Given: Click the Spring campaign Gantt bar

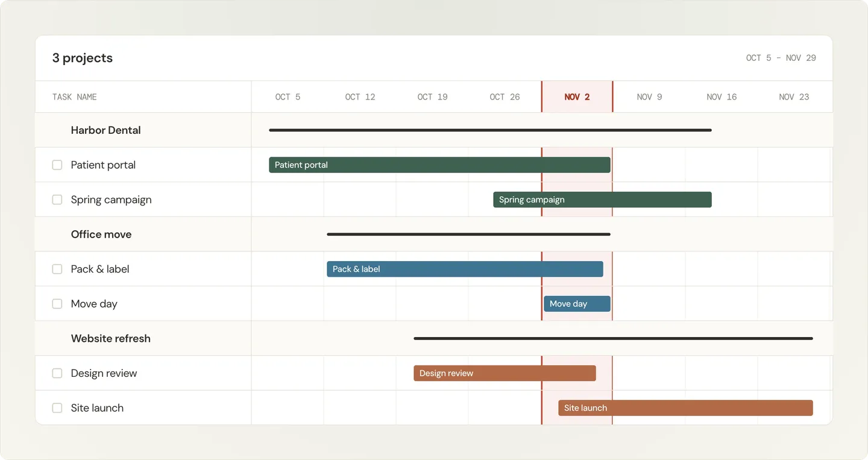Looking at the screenshot, I should point(602,200).
